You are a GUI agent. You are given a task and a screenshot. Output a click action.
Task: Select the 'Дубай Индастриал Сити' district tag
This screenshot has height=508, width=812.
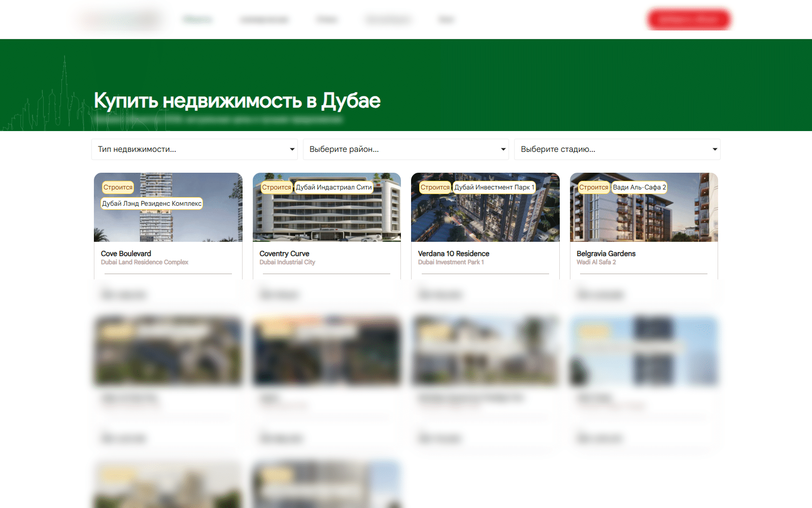pos(334,187)
